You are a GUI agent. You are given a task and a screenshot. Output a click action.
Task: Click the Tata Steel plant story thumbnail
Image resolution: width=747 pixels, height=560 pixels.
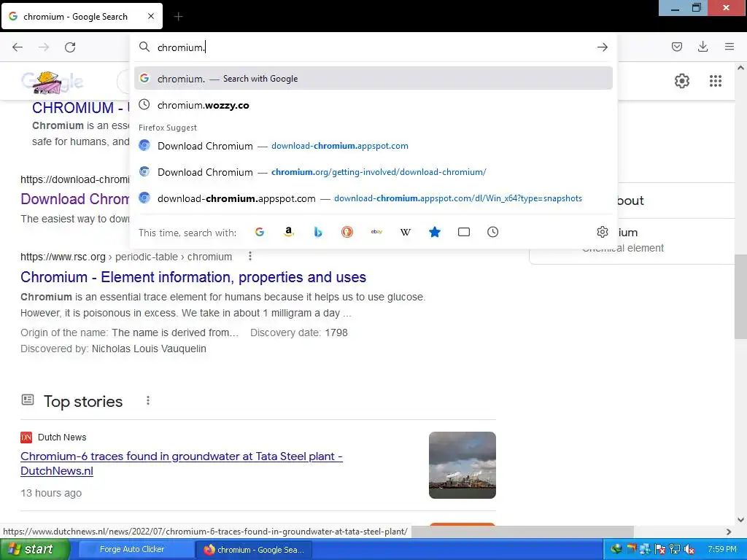[462, 465]
